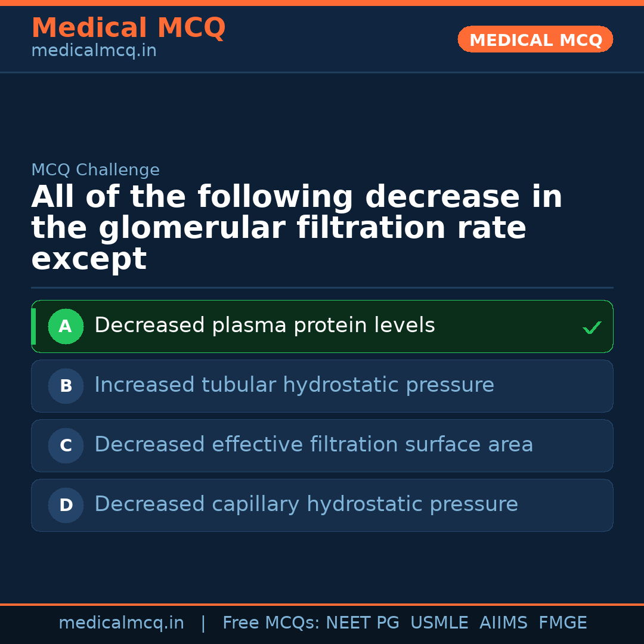Click the 'MCQ Challenge' label
The image size is (644, 644).
95,170
